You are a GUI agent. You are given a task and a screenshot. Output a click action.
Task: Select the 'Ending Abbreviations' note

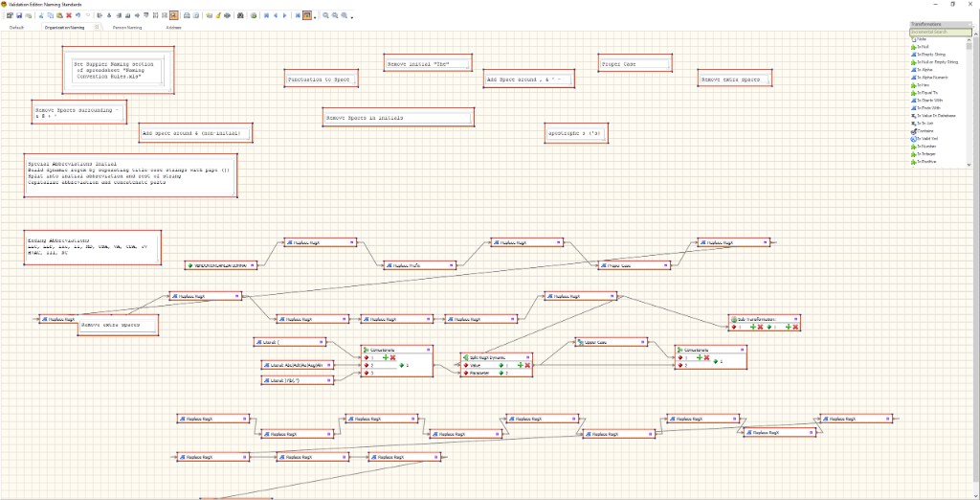93,247
